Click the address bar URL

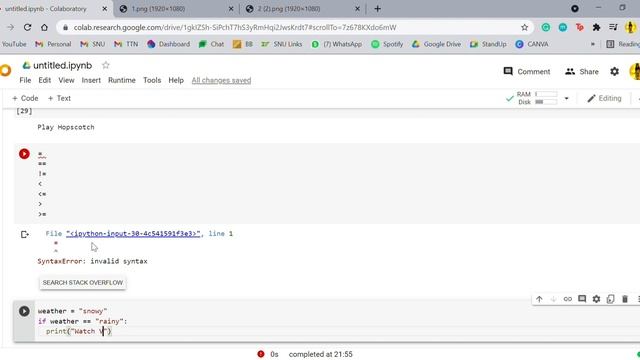tap(235, 27)
